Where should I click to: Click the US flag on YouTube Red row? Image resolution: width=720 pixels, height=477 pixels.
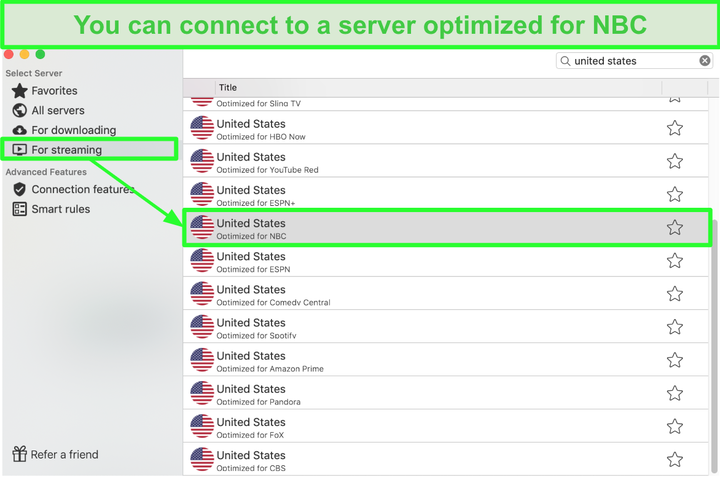pos(202,161)
